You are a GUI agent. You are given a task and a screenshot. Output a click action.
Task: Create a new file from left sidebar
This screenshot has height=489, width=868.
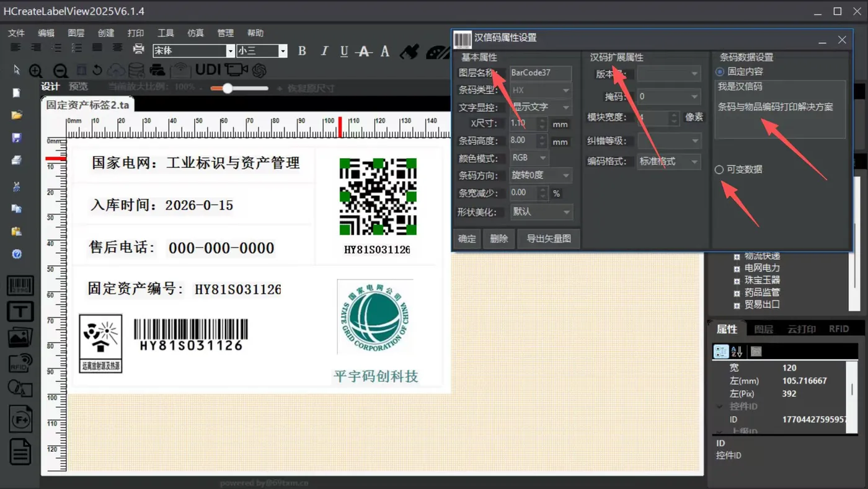pyautogui.click(x=17, y=93)
